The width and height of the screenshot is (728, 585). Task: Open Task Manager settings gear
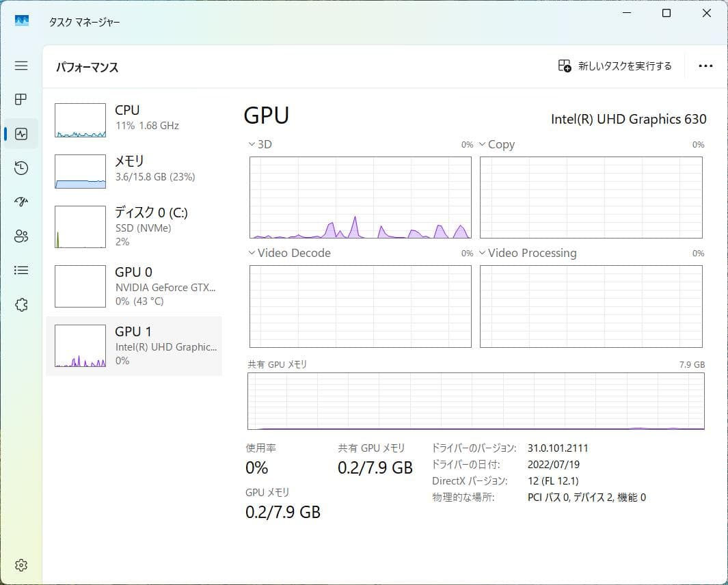21,565
